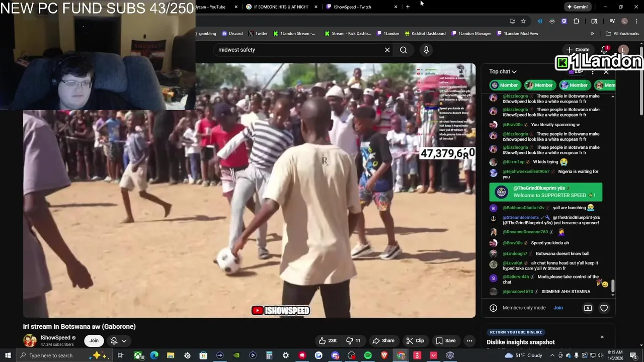Open the 1Landon Manager bookmark
This screenshot has width=644, height=362.
click(471, 34)
